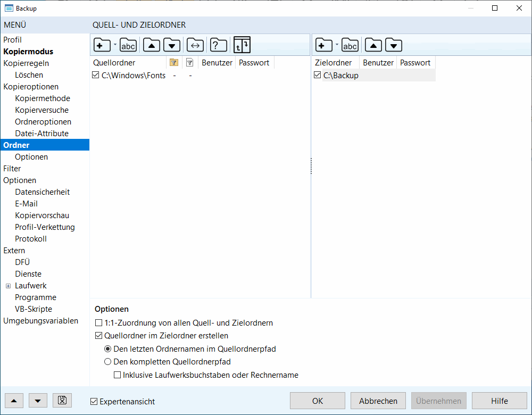Click the add target folder icon

coord(323,46)
